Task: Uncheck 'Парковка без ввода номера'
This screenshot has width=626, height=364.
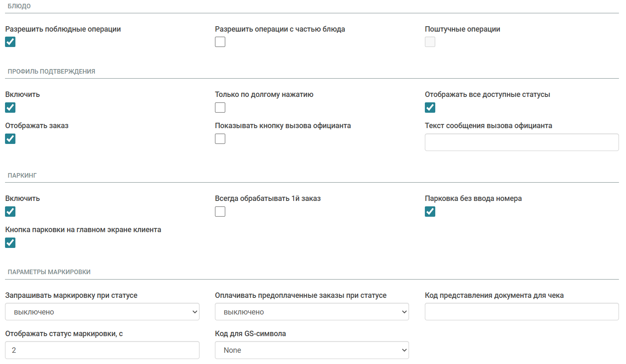Action: [x=430, y=212]
